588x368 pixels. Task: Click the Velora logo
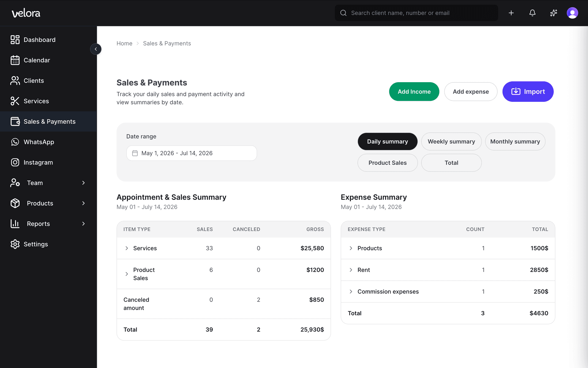tap(26, 13)
